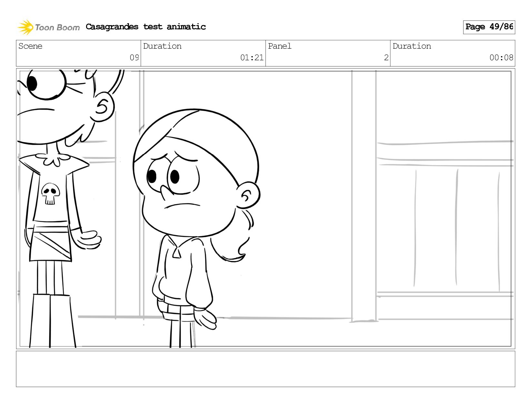The height and width of the screenshot is (411, 532).
Task: Click the scene duration value '01:21'
Action: click(252, 58)
